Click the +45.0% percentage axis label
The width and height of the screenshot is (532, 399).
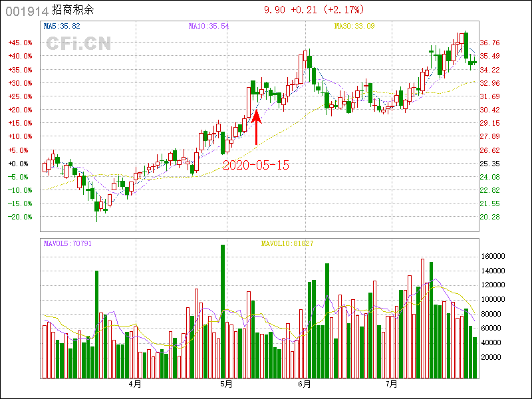[20, 43]
